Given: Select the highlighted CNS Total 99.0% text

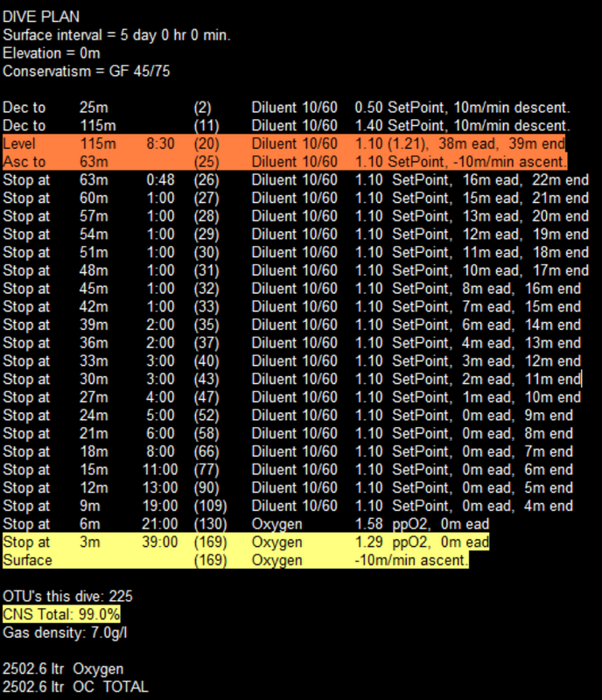Looking at the screenshot, I should pos(61,614).
